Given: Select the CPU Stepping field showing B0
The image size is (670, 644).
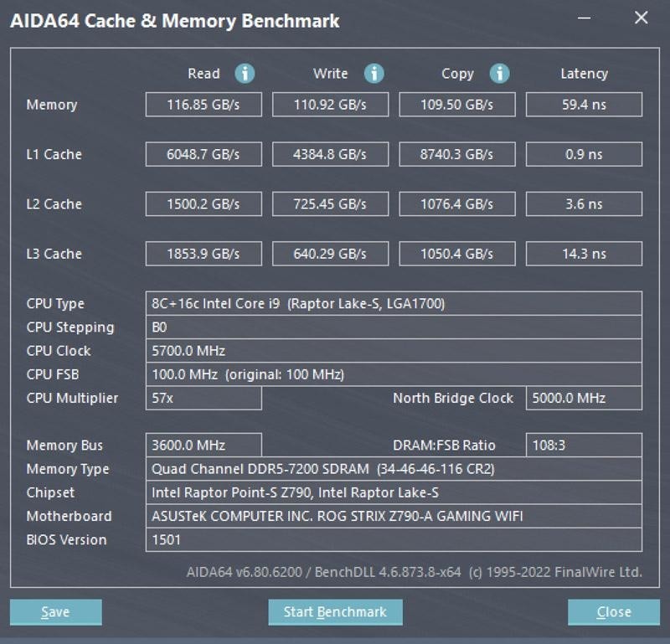Looking at the screenshot, I should pyautogui.click(x=394, y=327).
